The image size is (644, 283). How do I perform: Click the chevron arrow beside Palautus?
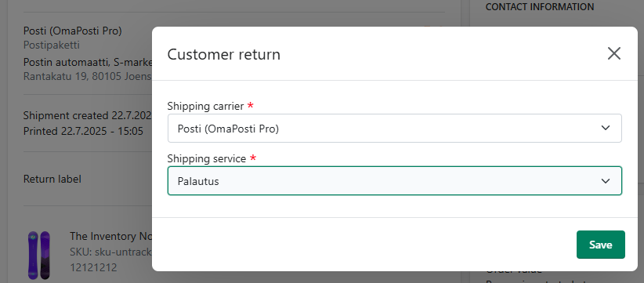pos(606,181)
